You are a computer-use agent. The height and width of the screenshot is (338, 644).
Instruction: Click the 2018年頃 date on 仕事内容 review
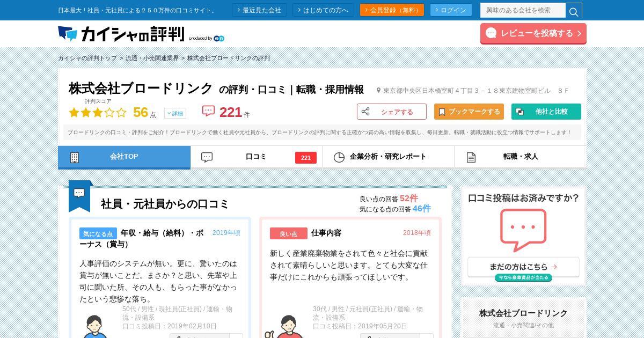(417, 233)
